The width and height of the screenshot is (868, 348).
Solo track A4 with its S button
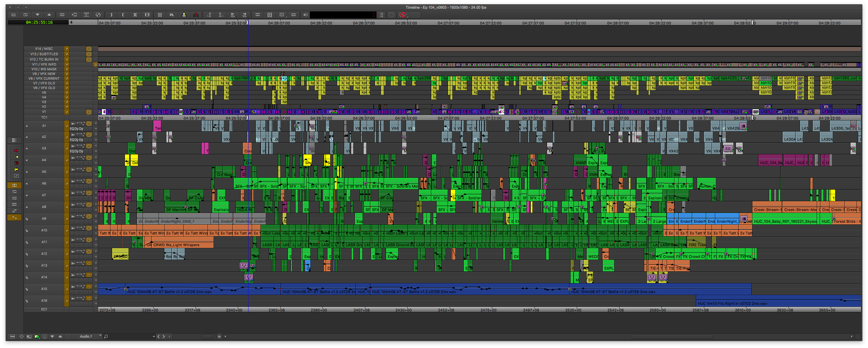coord(96,157)
